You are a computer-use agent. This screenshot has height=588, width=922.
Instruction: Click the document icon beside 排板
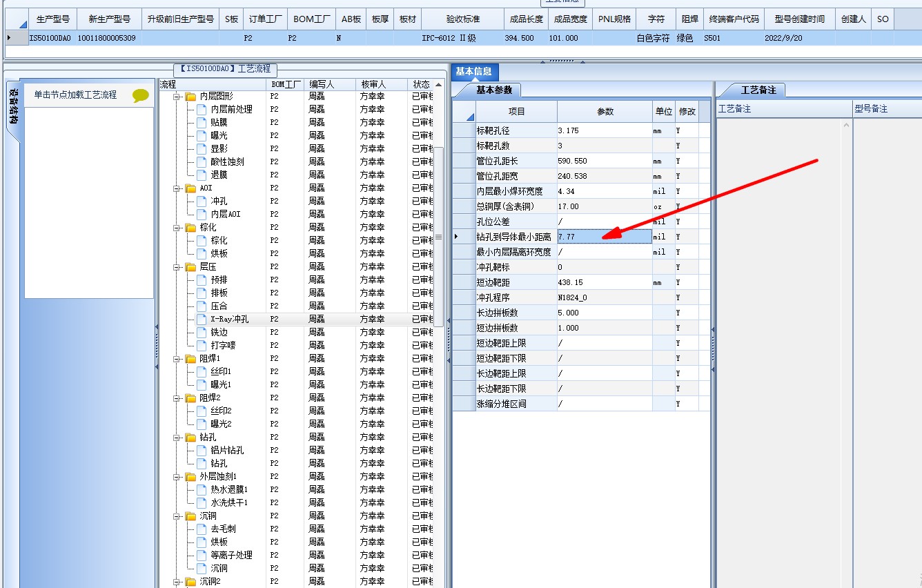202,293
